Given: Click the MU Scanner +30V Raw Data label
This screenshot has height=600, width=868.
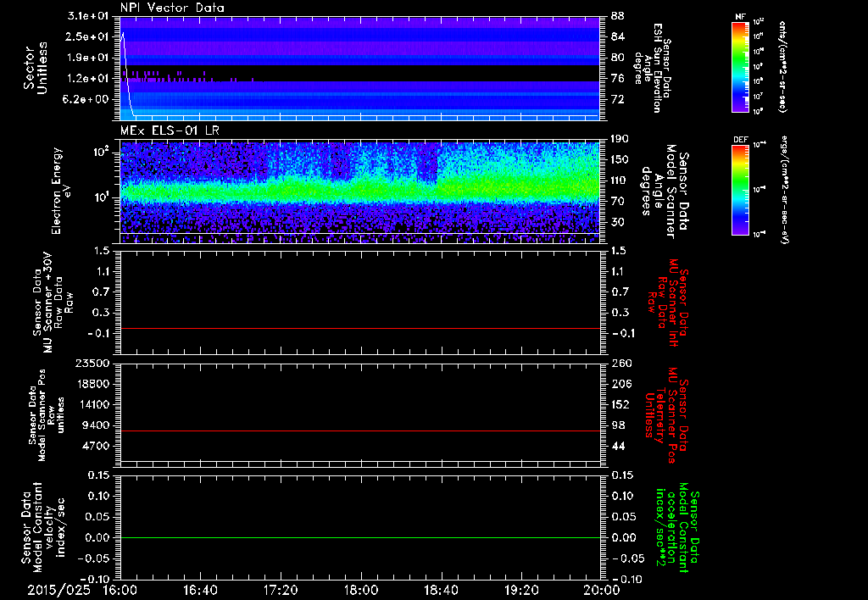Looking at the screenshot, I should coord(52,303).
